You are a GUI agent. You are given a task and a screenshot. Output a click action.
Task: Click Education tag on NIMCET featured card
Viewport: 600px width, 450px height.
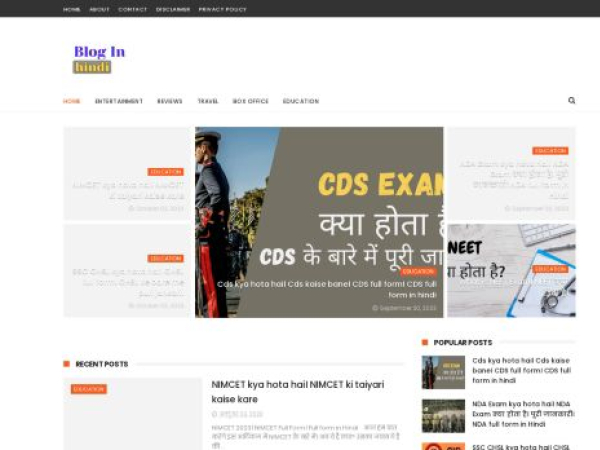point(166,172)
